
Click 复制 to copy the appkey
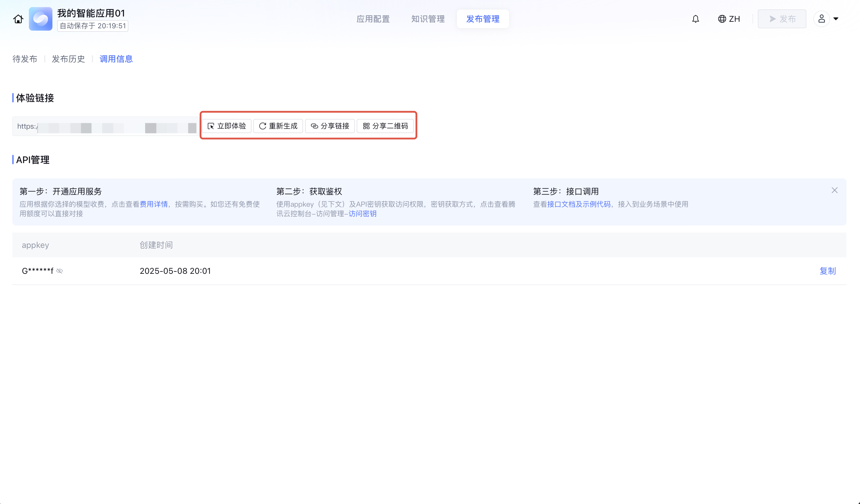(828, 271)
